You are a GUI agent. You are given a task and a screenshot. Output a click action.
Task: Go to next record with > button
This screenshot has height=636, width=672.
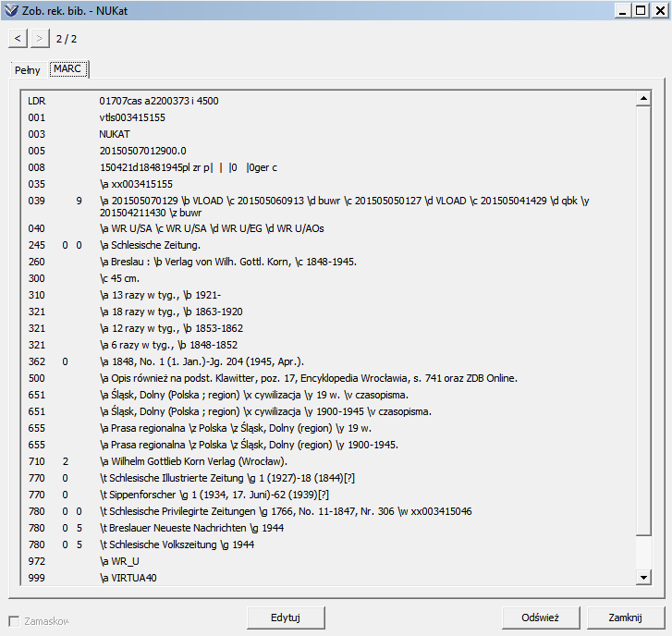click(x=40, y=39)
